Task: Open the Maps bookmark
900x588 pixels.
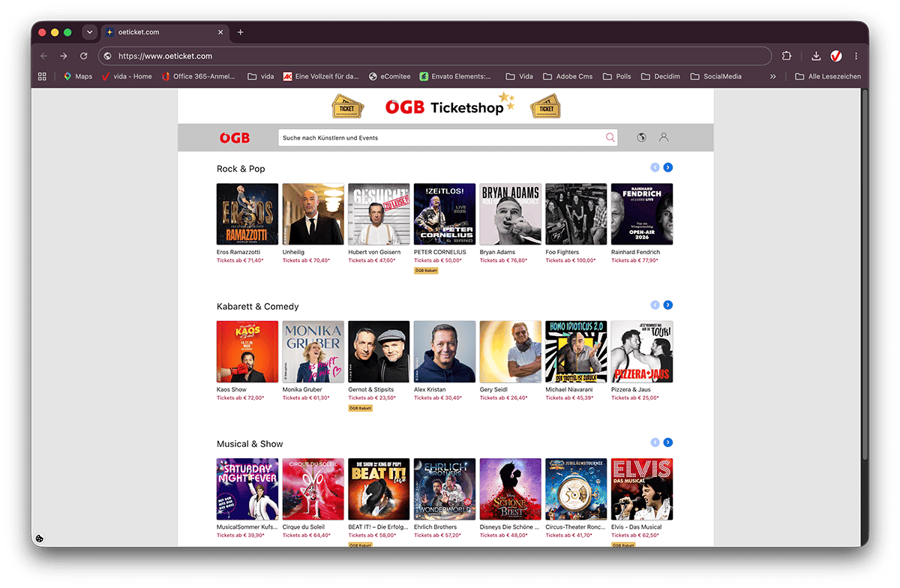Action: click(78, 76)
